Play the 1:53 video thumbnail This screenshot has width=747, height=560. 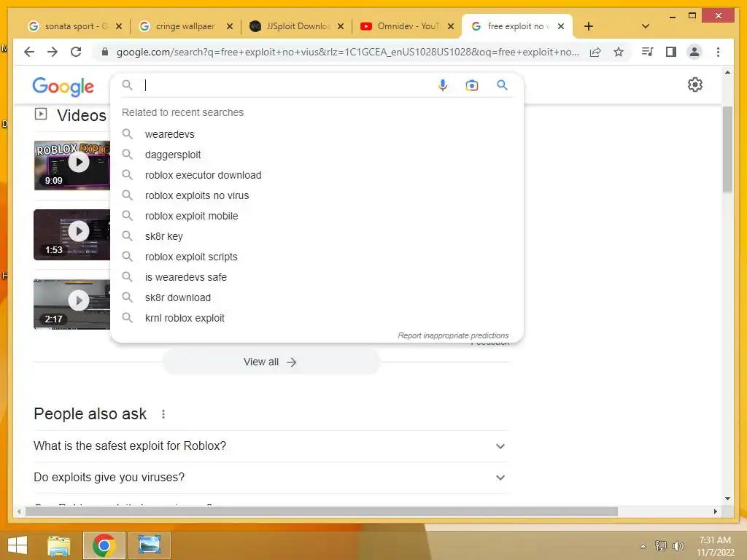pos(72,234)
